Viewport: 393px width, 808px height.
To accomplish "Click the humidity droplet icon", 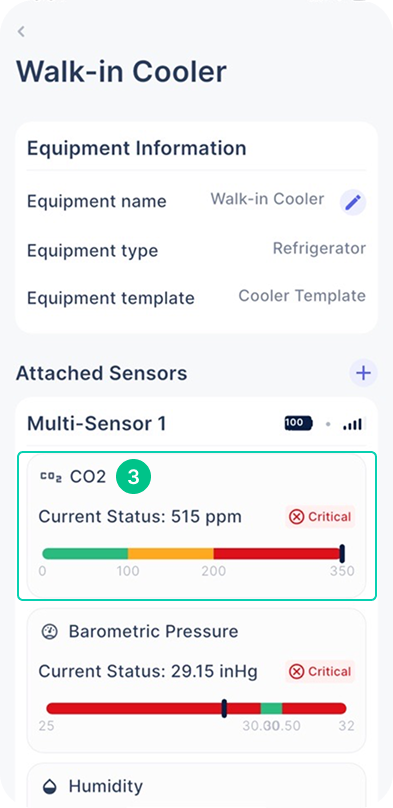I will tap(49, 786).
